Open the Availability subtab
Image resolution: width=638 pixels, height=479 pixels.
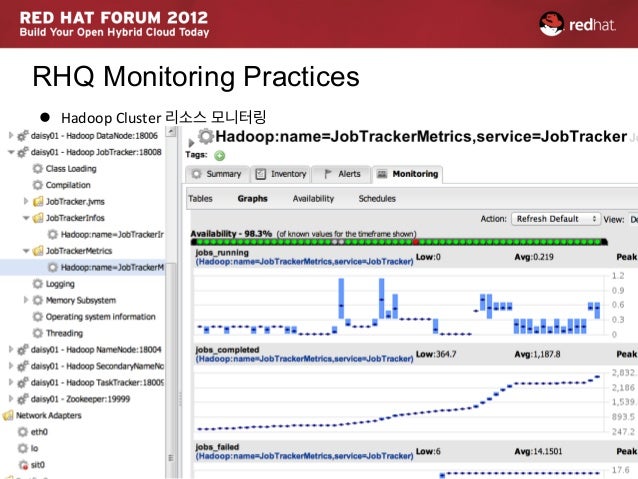click(x=313, y=199)
